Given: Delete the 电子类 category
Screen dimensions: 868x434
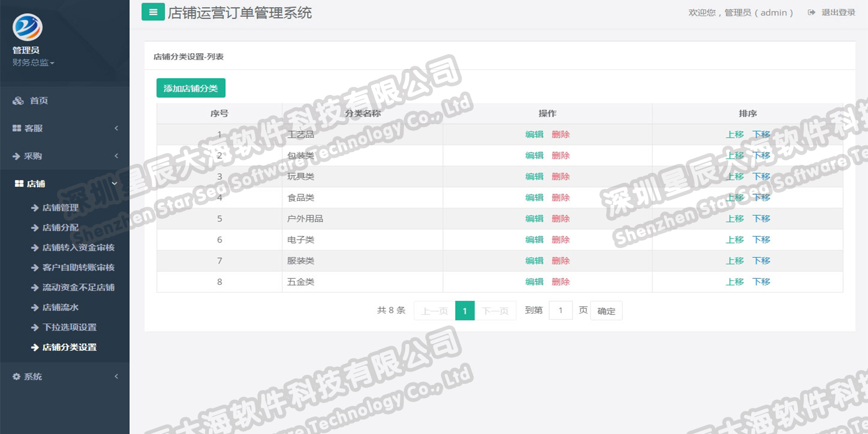Looking at the screenshot, I should click(x=560, y=240).
